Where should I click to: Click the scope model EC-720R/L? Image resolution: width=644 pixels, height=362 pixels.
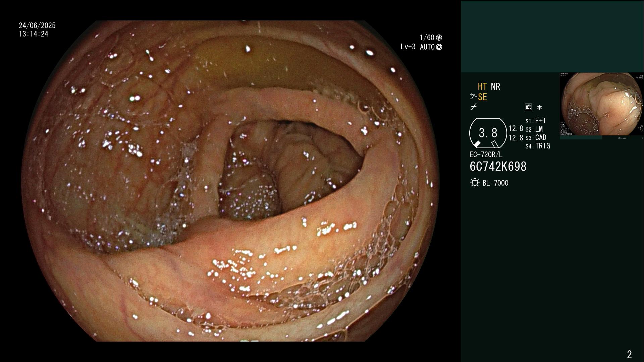tap(486, 155)
